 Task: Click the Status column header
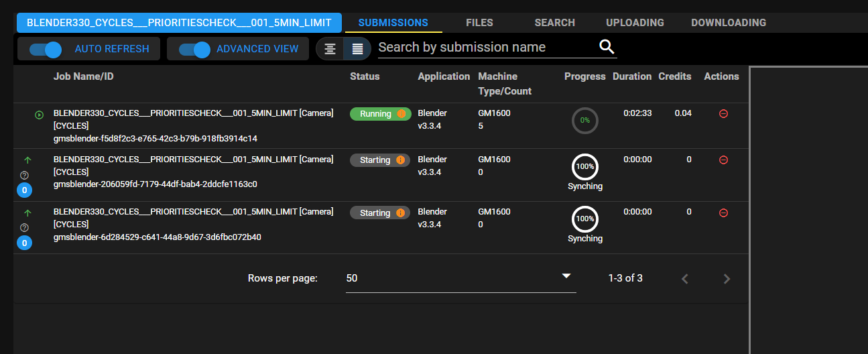(x=365, y=76)
